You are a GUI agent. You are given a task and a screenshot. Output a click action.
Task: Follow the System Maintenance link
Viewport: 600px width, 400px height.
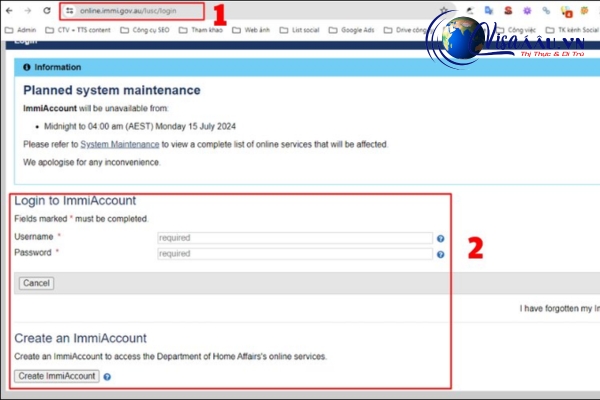coord(120,144)
